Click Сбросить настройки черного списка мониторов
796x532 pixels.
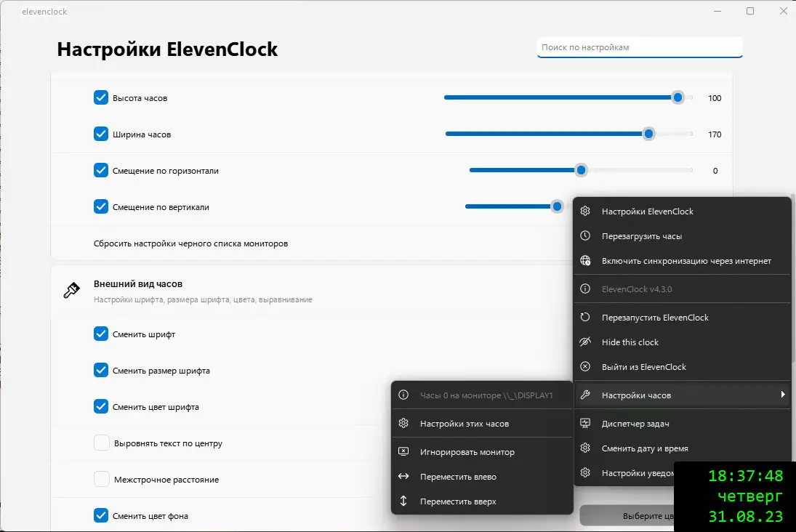point(190,243)
